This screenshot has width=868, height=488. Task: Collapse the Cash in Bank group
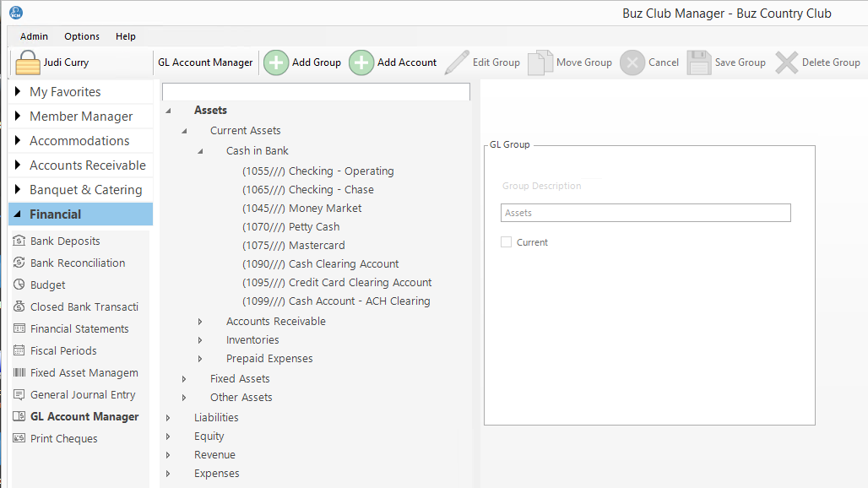pos(200,151)
